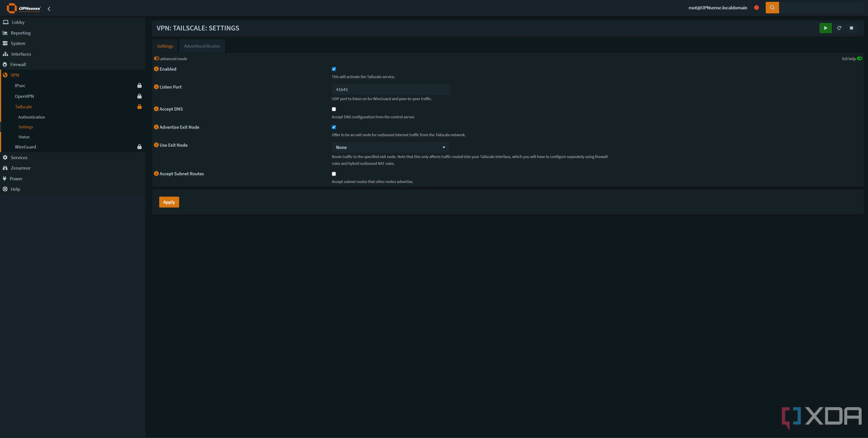Expand the WireGuard submenu
868x438 pixels.
pyautogui.click(x=72, y=147)
